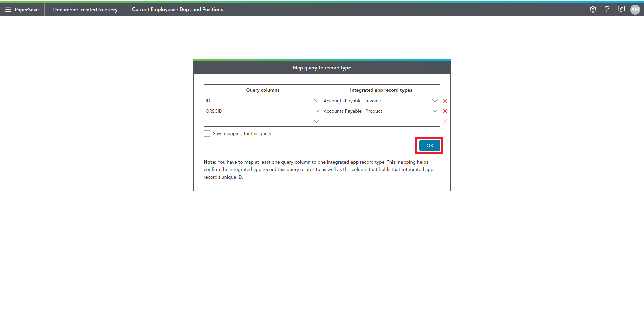Open Accounts Payable - Product record type dropdown
Image resolution: width=644 pixels, height=321 pixels.
pos(435,111)
